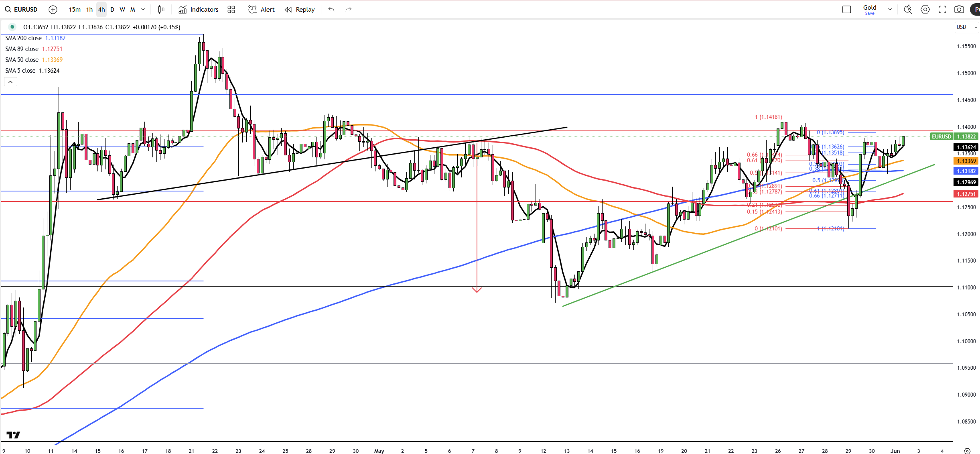Select the daily D timeframe
Screen dimensions: 980x454
(x=112, y=9)
